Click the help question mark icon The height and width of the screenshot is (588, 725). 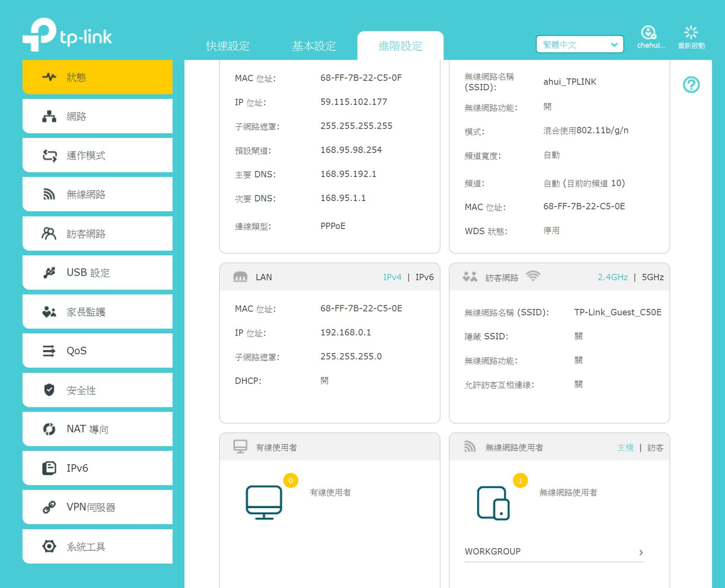(691, 85)
